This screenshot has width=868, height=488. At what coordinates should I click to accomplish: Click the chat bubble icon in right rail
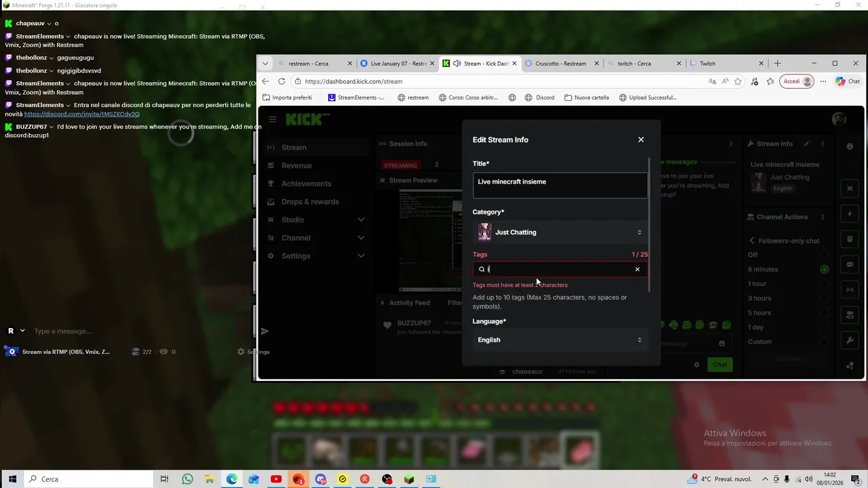[850, 265]
